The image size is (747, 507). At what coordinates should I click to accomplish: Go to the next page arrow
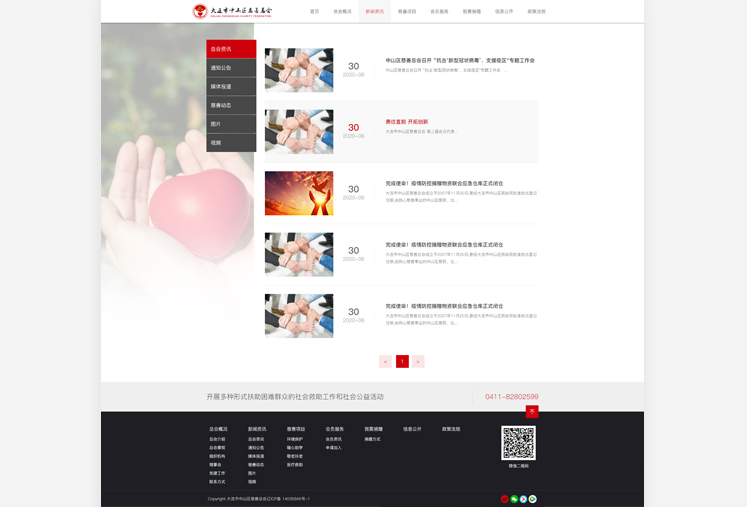[x=418, y=361]
